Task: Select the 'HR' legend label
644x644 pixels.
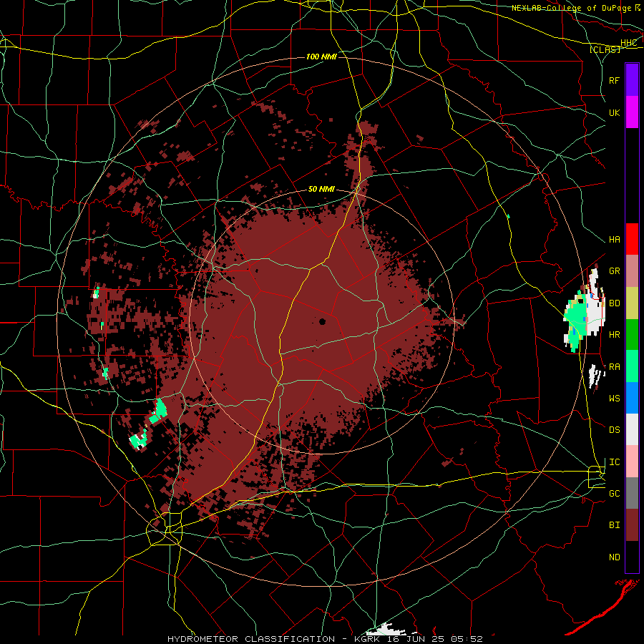Action: pyautogui.click(x=615, y=335)
